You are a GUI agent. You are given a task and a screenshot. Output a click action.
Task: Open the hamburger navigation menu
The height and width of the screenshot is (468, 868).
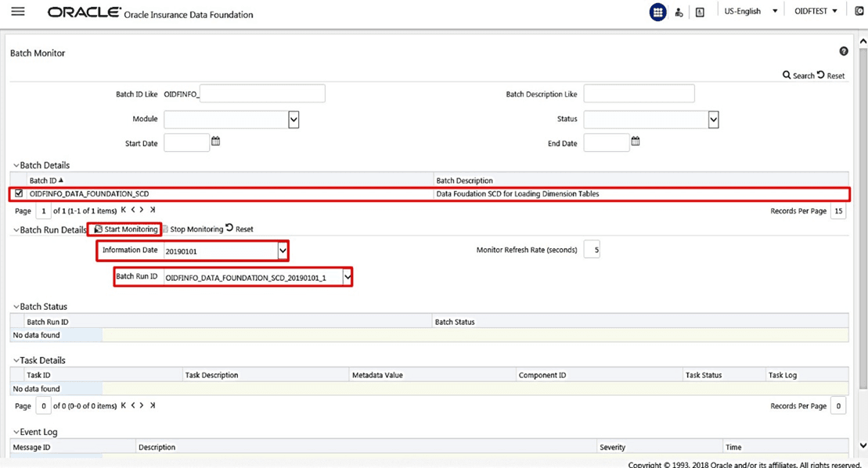(18, 12)
